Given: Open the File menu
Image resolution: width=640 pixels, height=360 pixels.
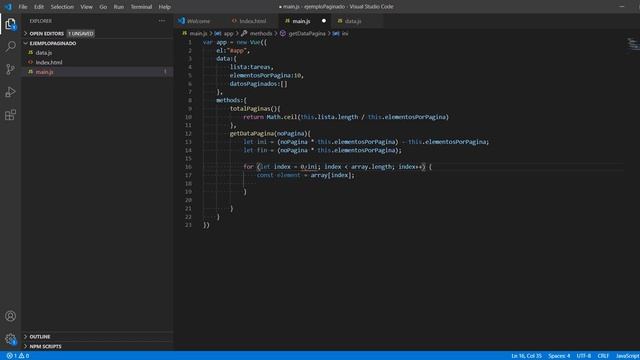Looking at the screenshot, I should click(23, 7).
